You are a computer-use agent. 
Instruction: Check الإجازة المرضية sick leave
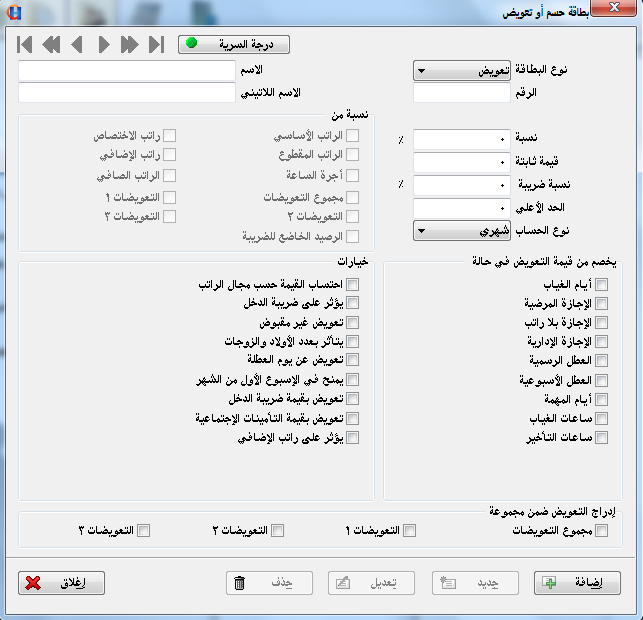point(601,303)
